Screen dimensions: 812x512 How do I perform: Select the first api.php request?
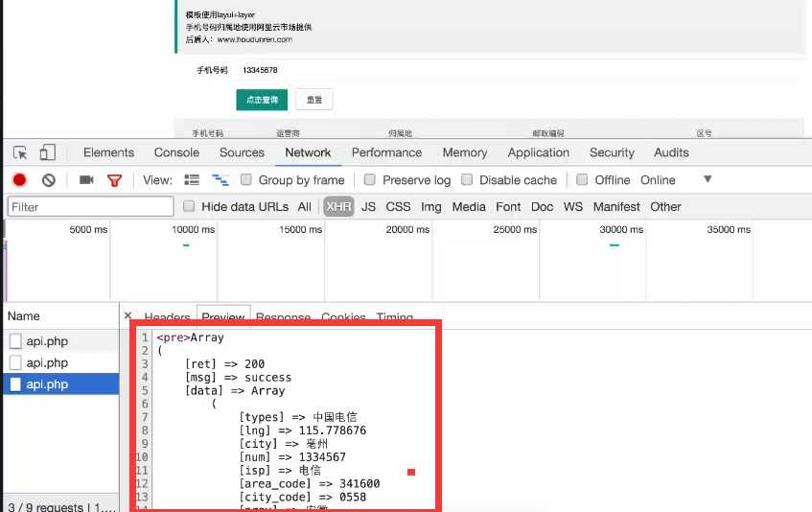pyautogui.click(x=61, y=340)
